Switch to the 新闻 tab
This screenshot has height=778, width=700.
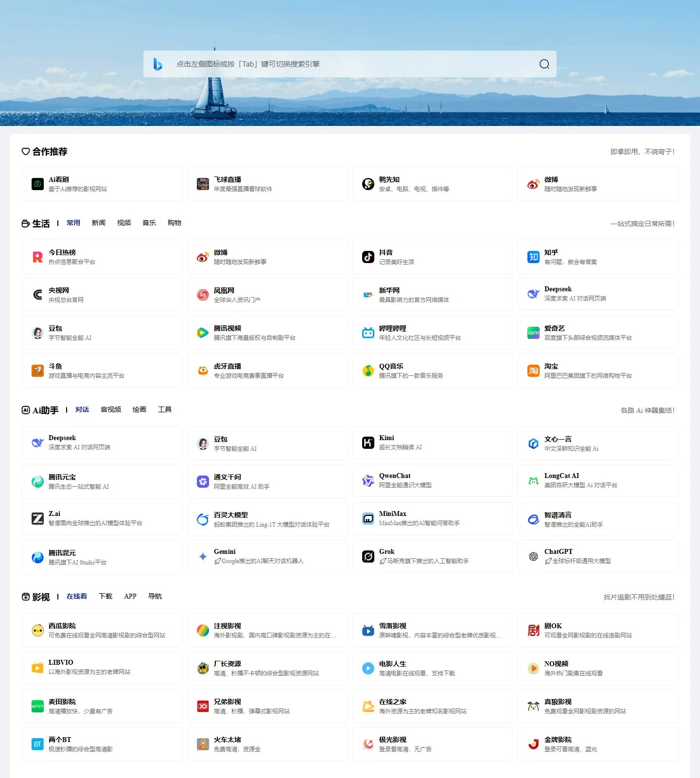coord(99,223)
